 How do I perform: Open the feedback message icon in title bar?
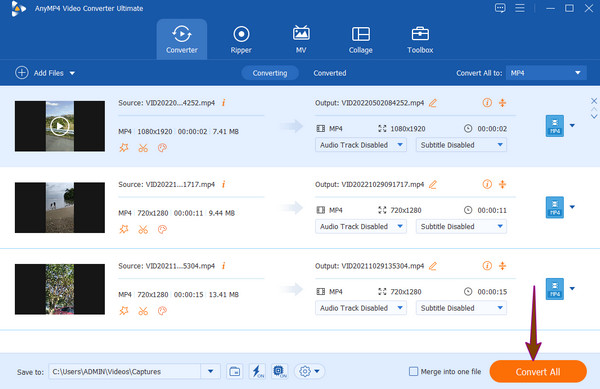pyautogui.click(x=500, y=8)
